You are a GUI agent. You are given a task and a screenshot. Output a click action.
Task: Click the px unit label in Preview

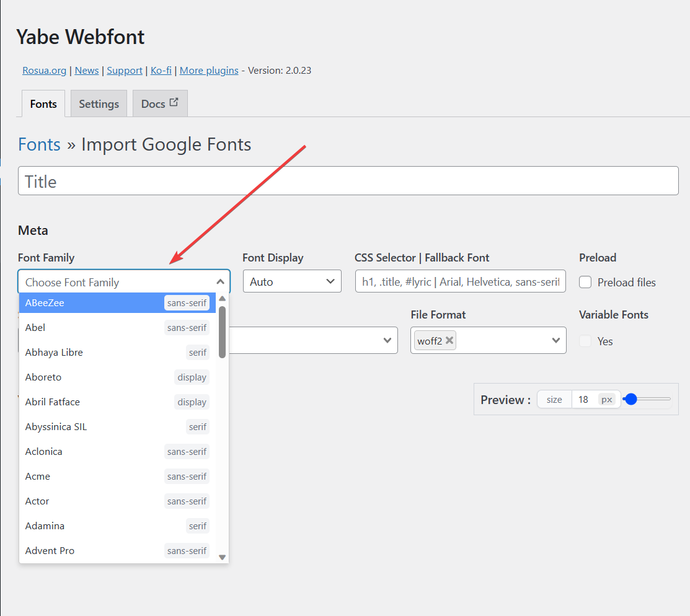pos(607,400)
